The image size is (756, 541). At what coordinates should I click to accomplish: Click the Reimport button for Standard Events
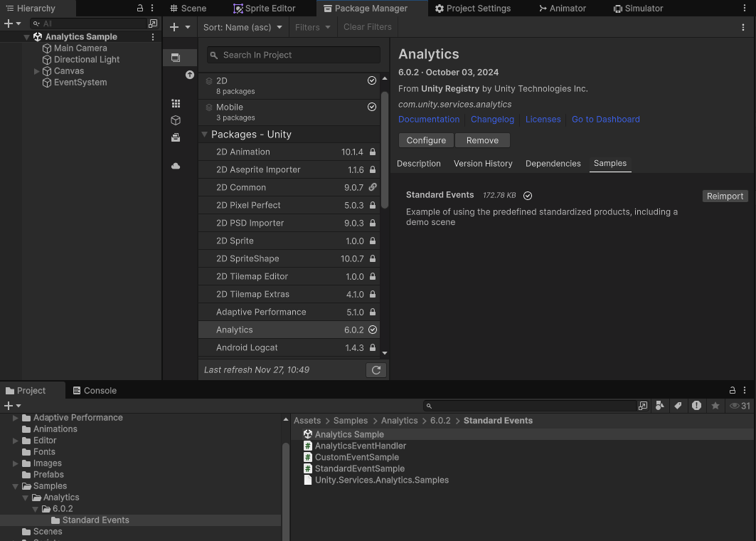tap(725, 196)
